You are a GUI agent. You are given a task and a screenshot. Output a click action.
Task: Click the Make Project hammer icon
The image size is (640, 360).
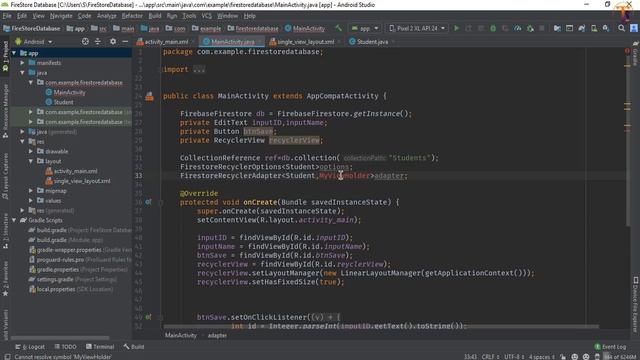pyautogui.click(x=338, y=28)
